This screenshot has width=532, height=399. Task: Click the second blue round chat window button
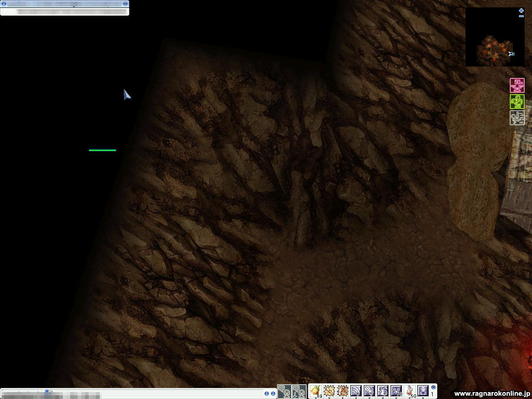(x=273, y=393)
